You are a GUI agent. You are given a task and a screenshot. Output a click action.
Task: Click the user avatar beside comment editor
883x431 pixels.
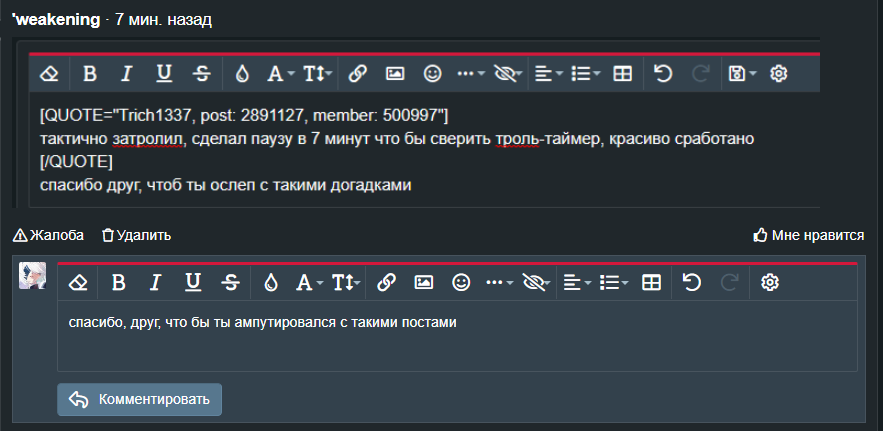coord(33,276)
